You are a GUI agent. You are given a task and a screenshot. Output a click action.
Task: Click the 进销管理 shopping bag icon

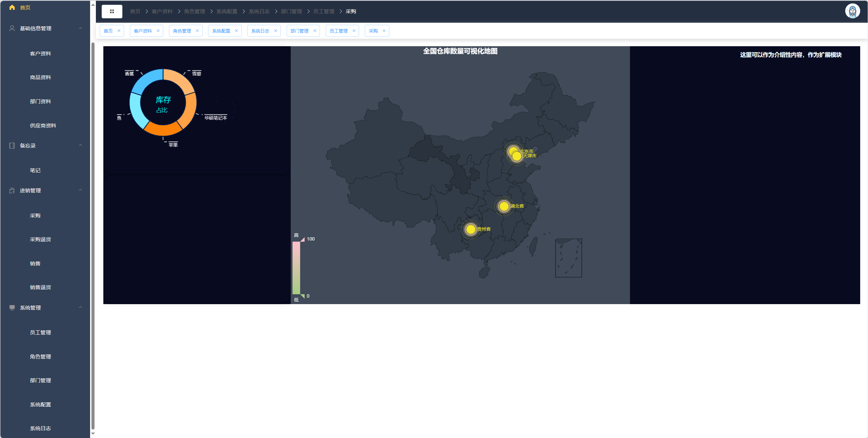pos(12,191)
